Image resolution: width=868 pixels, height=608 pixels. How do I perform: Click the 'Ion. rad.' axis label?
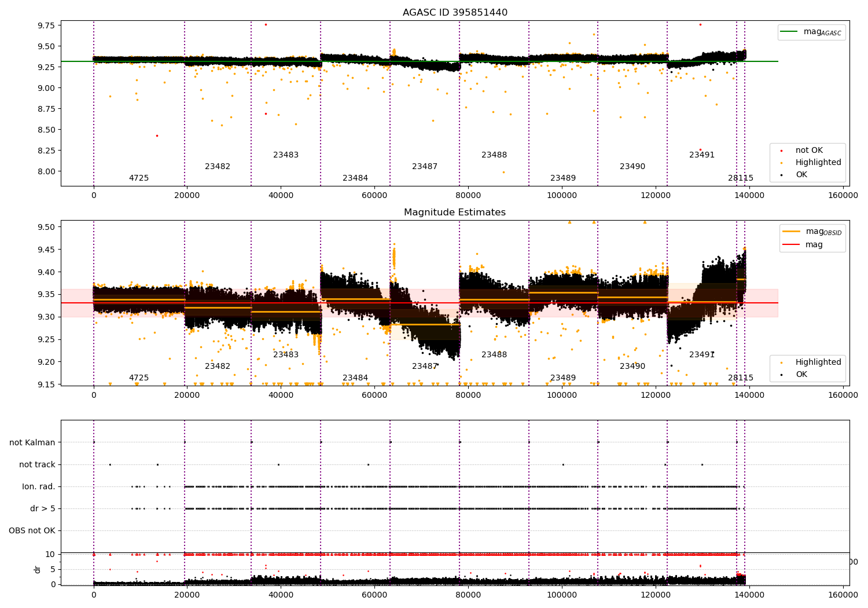click(39, 486)
